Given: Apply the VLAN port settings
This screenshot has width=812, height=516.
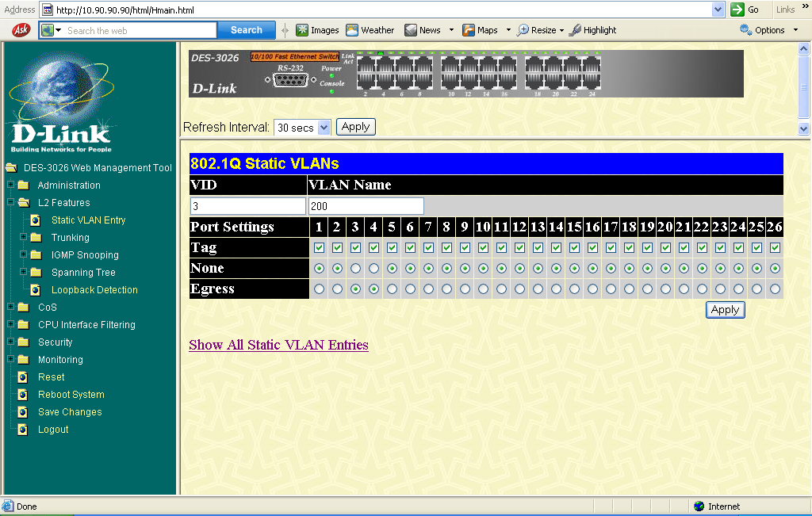Looking at the screenshot, I should 725,310.
